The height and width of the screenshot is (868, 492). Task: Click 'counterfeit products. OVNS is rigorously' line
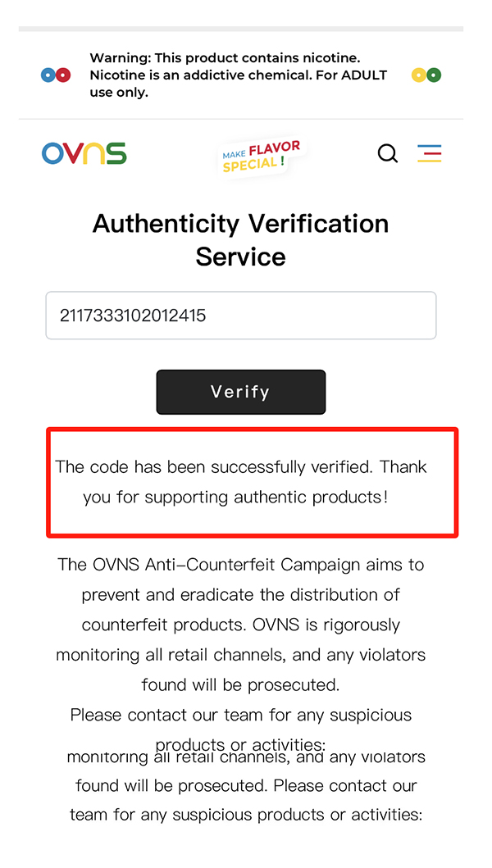(x=240, y=625)
